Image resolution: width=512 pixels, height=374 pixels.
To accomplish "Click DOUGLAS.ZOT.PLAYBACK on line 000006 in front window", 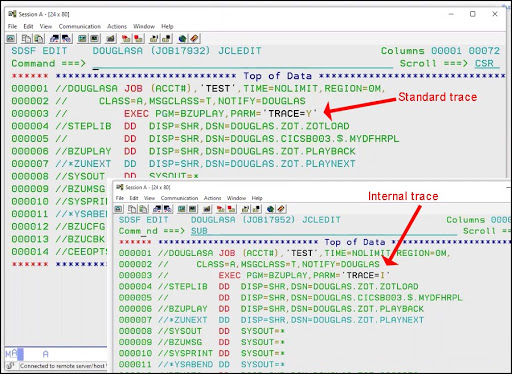I will [368, 309].
